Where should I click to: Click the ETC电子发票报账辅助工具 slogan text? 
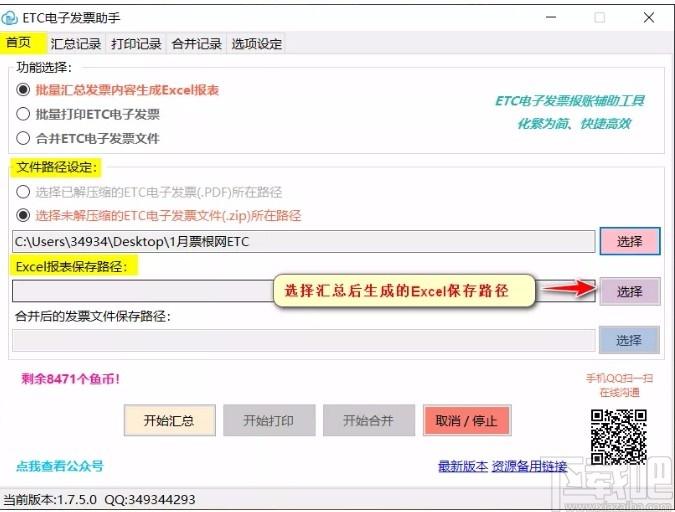point(570,101)
